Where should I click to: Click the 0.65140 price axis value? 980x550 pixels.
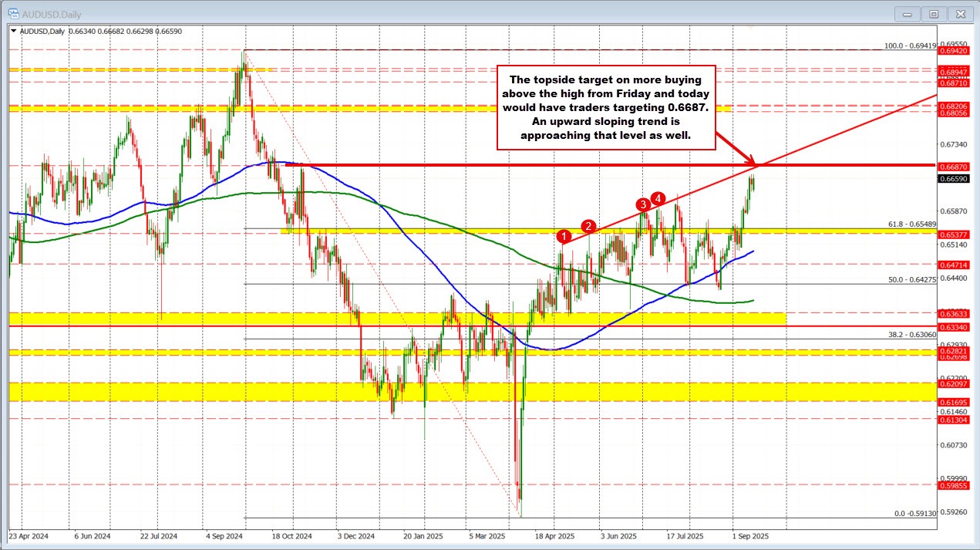(952, 244)
